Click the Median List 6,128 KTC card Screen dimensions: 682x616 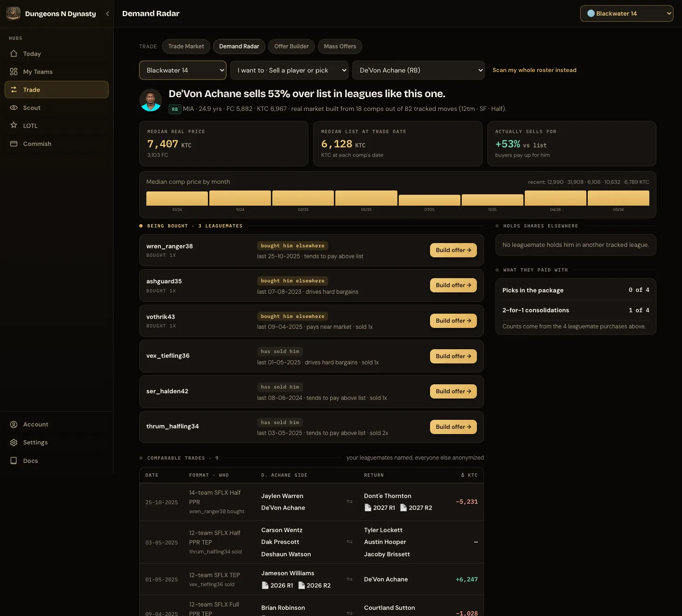coord(398,144)
